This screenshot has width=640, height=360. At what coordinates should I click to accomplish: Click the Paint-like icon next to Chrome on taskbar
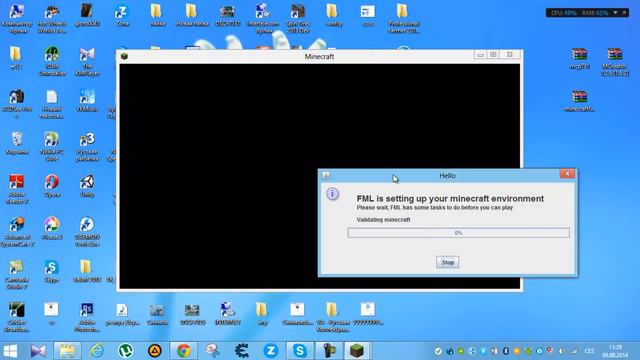(213, 351)
